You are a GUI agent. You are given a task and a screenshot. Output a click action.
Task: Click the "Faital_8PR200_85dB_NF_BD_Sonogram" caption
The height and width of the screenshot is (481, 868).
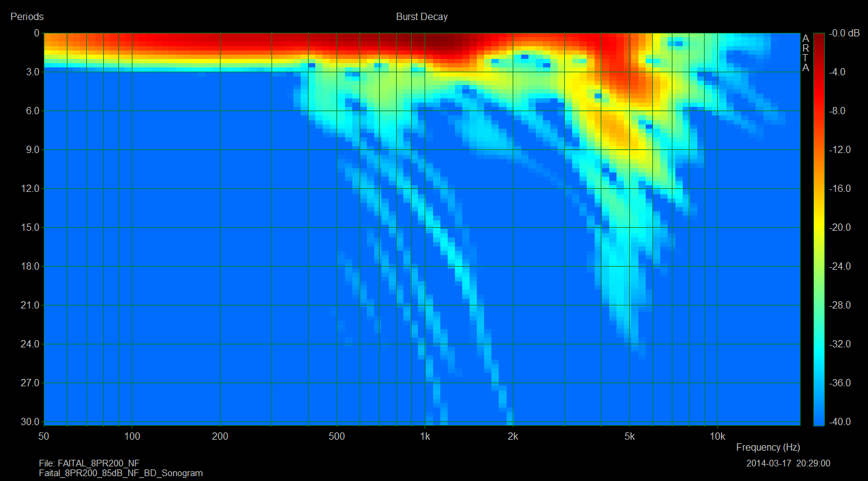pyautogui.click(x=120, y=472)
